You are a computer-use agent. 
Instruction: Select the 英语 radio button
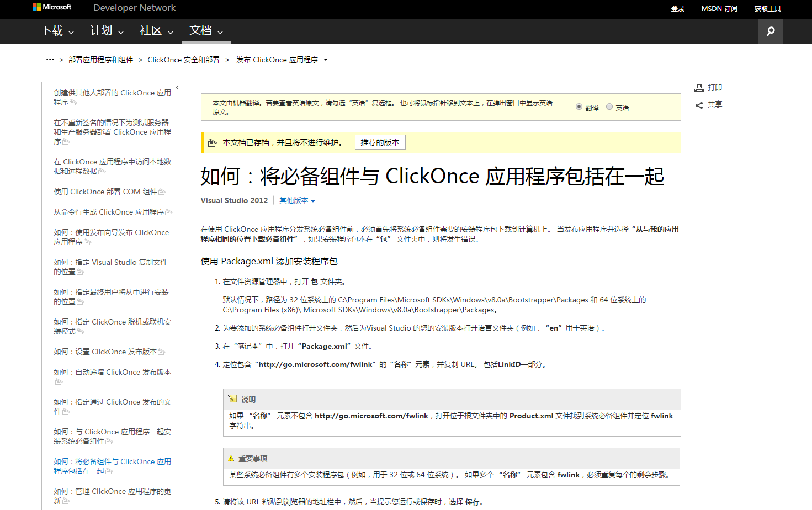(609, 107)
